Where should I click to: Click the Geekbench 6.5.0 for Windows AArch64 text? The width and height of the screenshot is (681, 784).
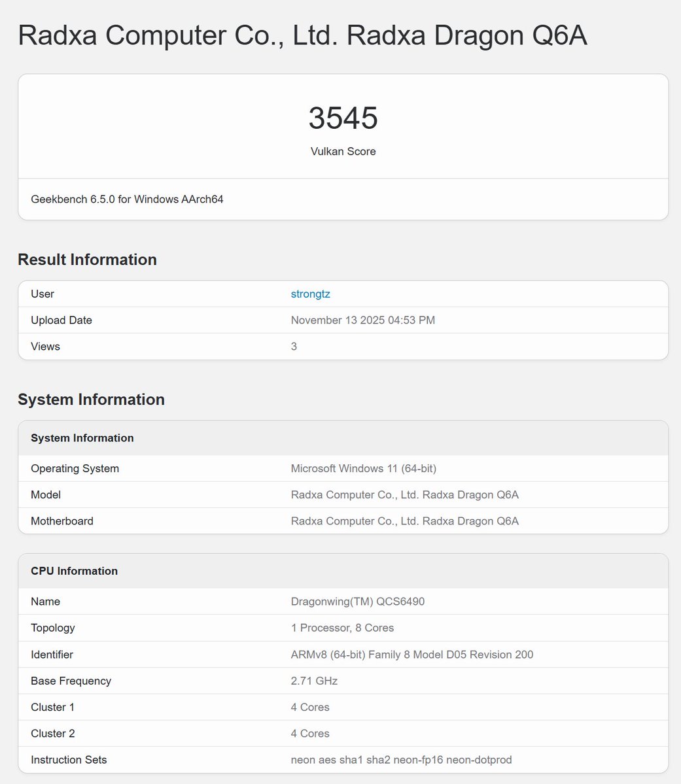[127, 199]
